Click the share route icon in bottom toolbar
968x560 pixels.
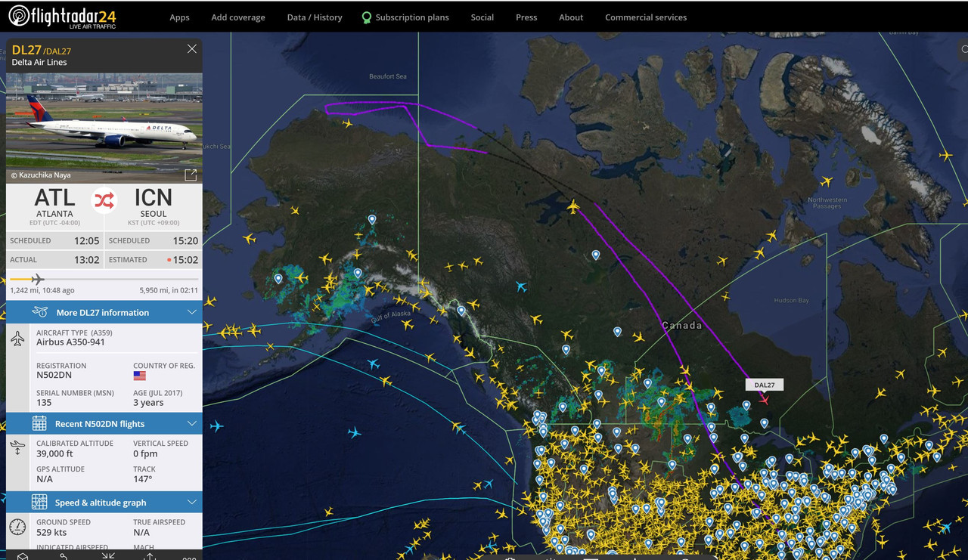coord(64,556)
